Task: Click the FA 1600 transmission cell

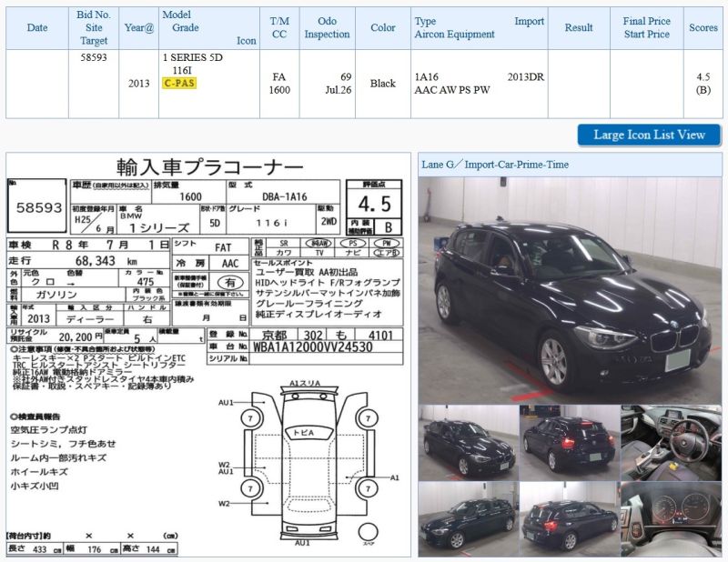Action: click(x=279, y=84)
